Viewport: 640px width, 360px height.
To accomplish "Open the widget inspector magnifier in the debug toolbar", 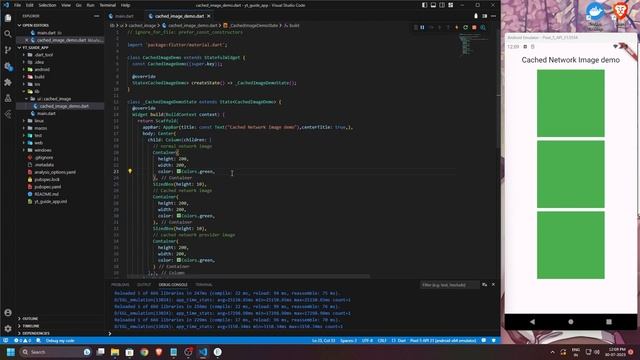I will (x=483, y=27).
